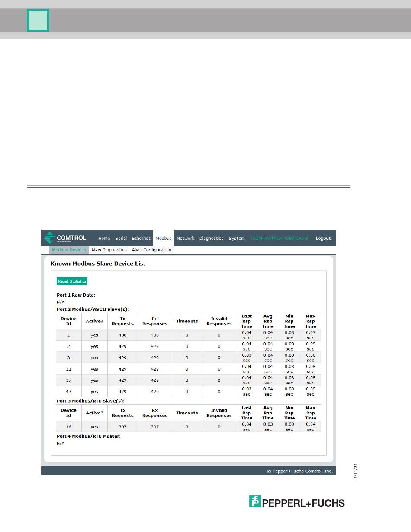
Task: Click Timeouts header in Port 2 table
Action: click(187, 321)
